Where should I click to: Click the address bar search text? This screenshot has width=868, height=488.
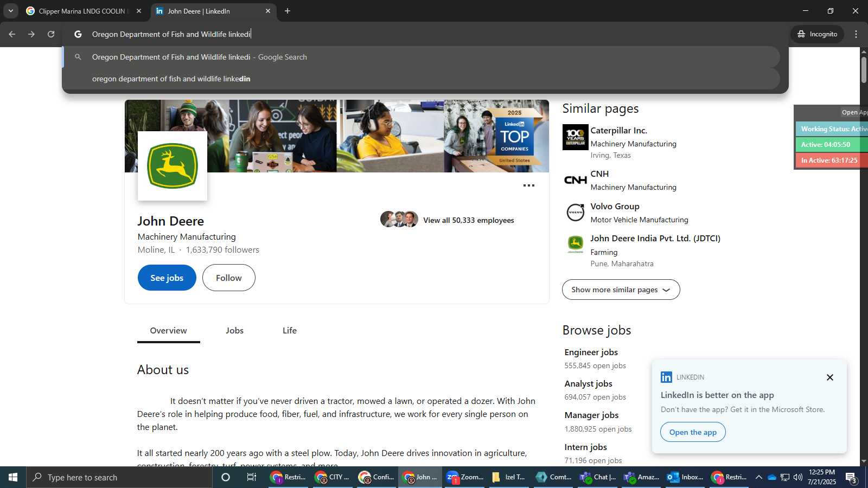tap(171, 34)
